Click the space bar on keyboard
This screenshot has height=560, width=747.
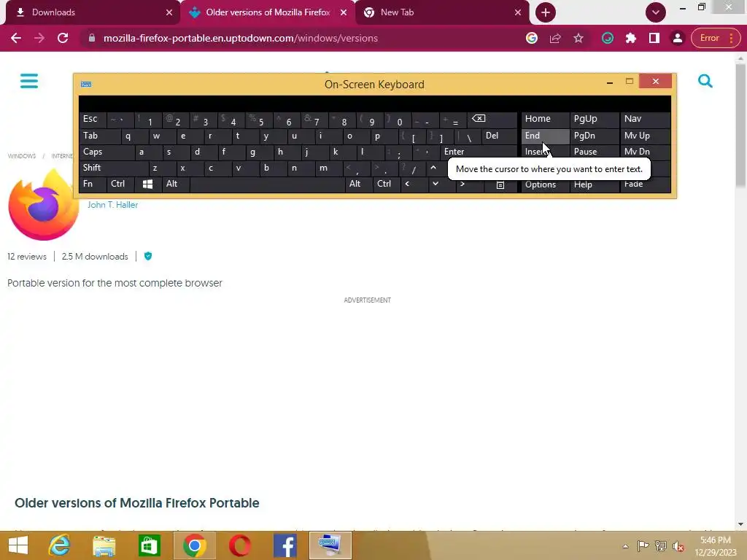coord(267,184)
